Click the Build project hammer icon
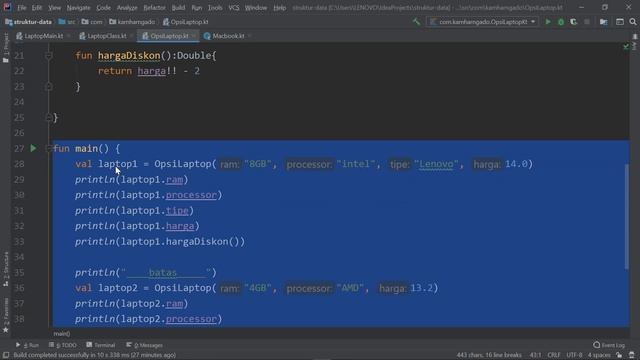 coord(416,22)
